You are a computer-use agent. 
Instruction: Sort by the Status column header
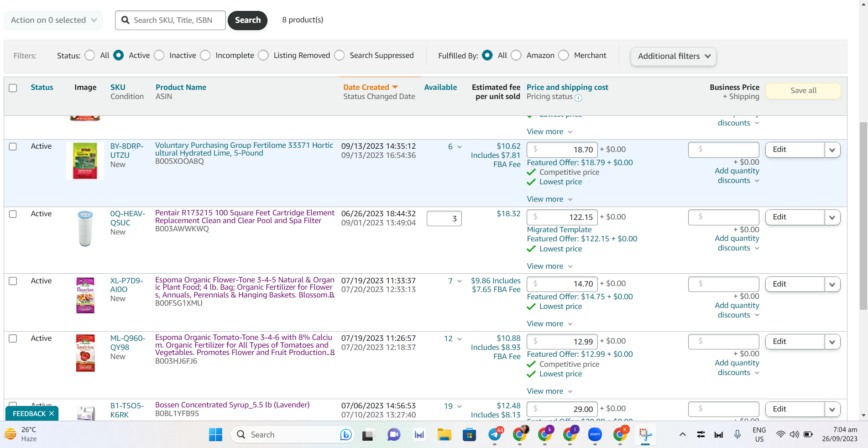click(42, 87)
